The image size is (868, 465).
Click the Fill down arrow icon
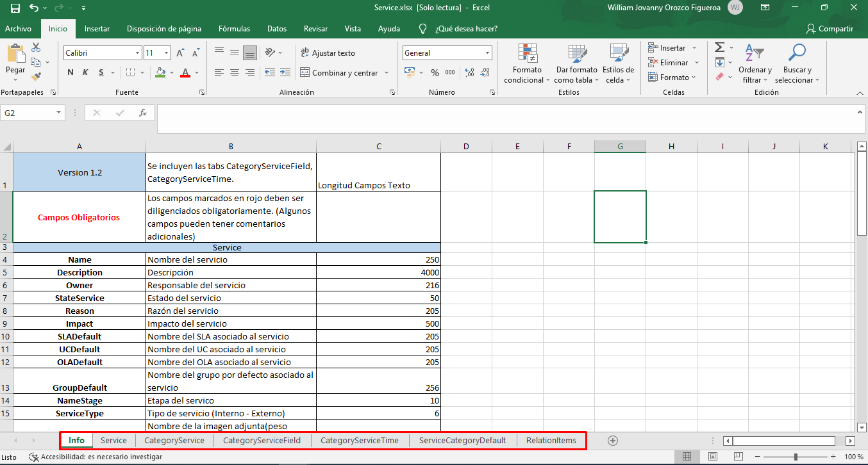pos(719,62)
